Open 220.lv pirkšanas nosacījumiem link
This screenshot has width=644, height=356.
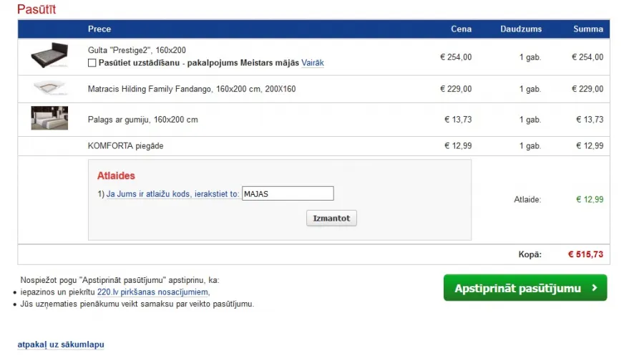click(153, 292)
